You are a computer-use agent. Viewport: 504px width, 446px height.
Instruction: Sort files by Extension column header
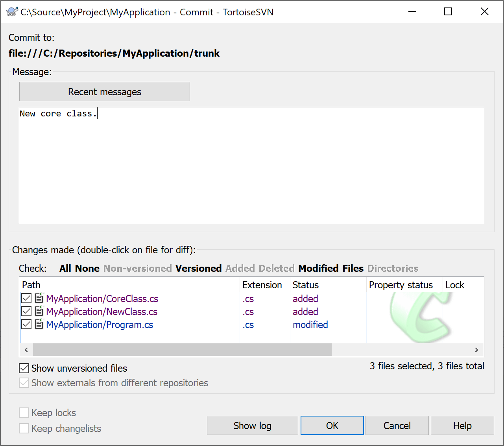262,285
